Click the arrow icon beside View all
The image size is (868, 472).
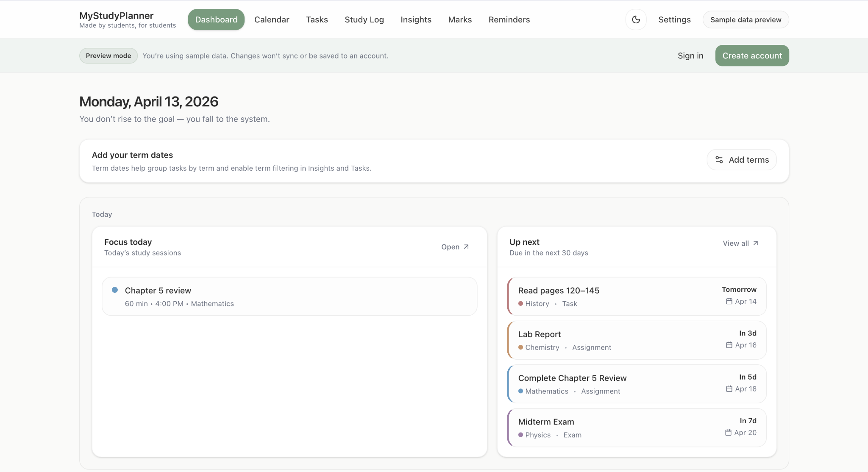click(x=755, y=243)
